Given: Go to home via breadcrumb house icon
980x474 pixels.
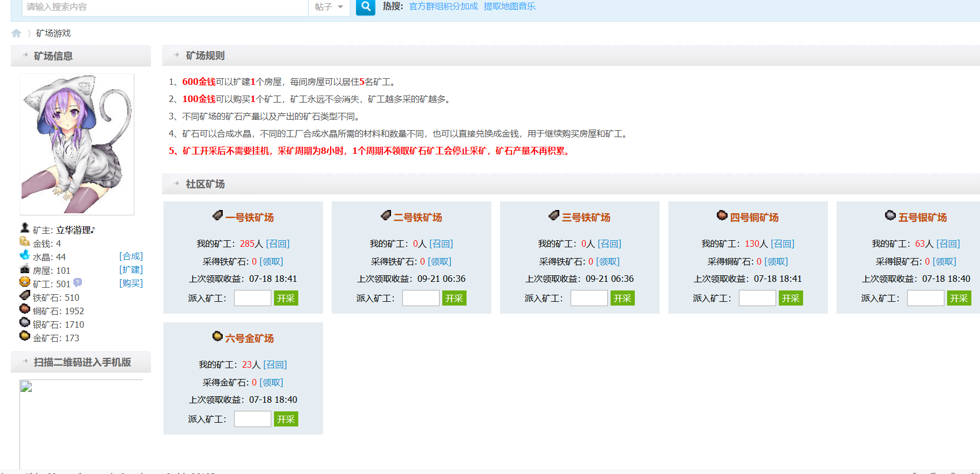Looking at the screenshot, I should (16, 33).
